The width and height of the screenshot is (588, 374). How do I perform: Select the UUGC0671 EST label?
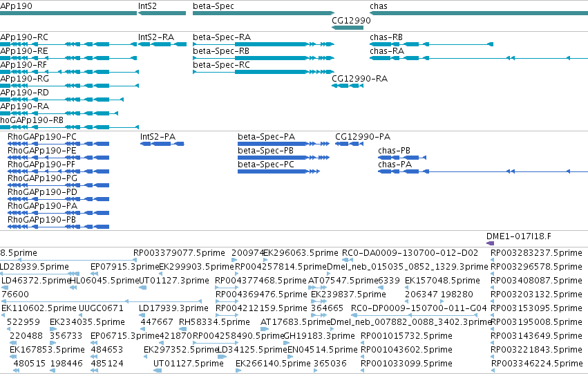[x=101, y=308]
